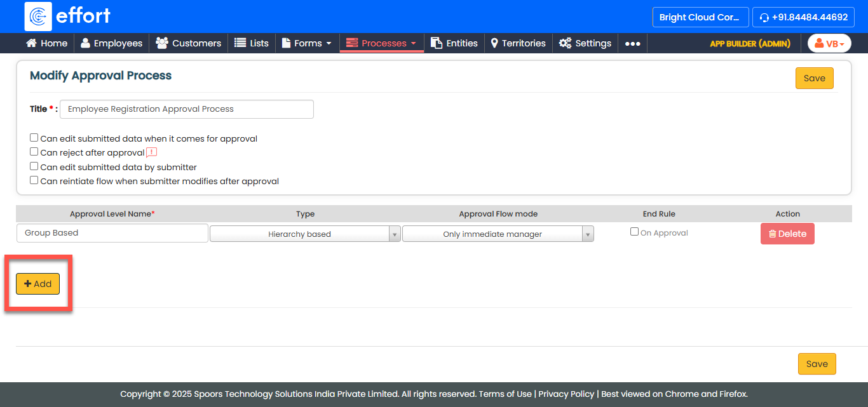
Task: Click the Settings gears icon
Action: [565, 43]
